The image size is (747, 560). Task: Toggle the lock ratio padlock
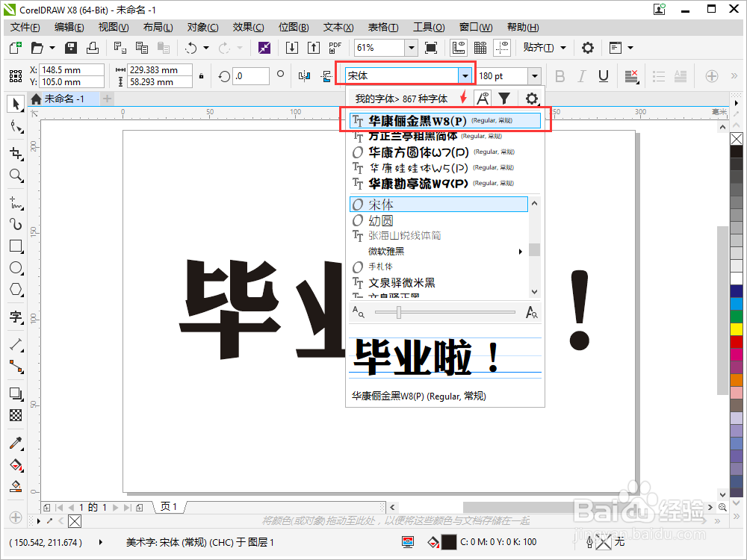(202, 75)
